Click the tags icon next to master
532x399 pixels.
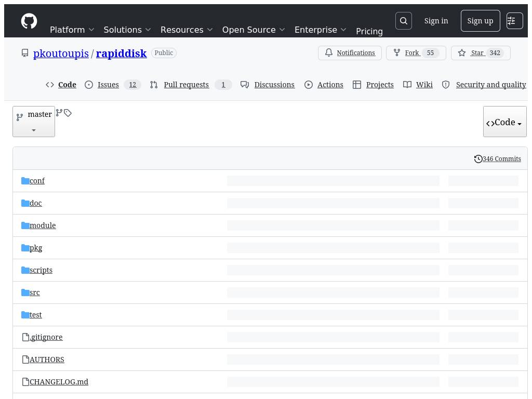[x=68, y=113]
